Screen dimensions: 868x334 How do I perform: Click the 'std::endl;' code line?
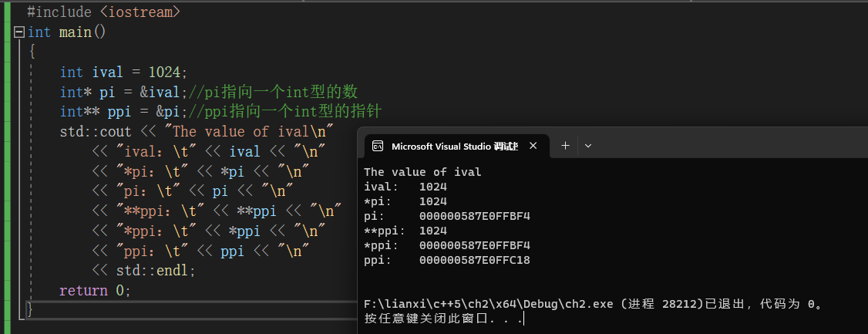(x=144, y=270)
